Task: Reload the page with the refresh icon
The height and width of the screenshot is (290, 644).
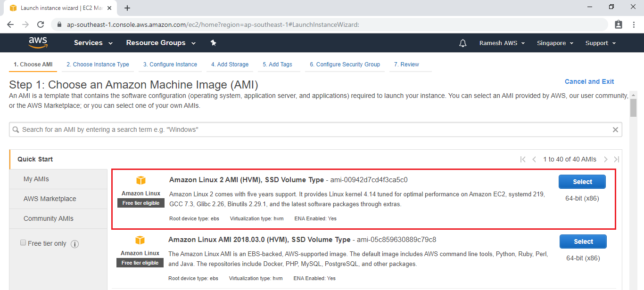Action: pos(41,24)
